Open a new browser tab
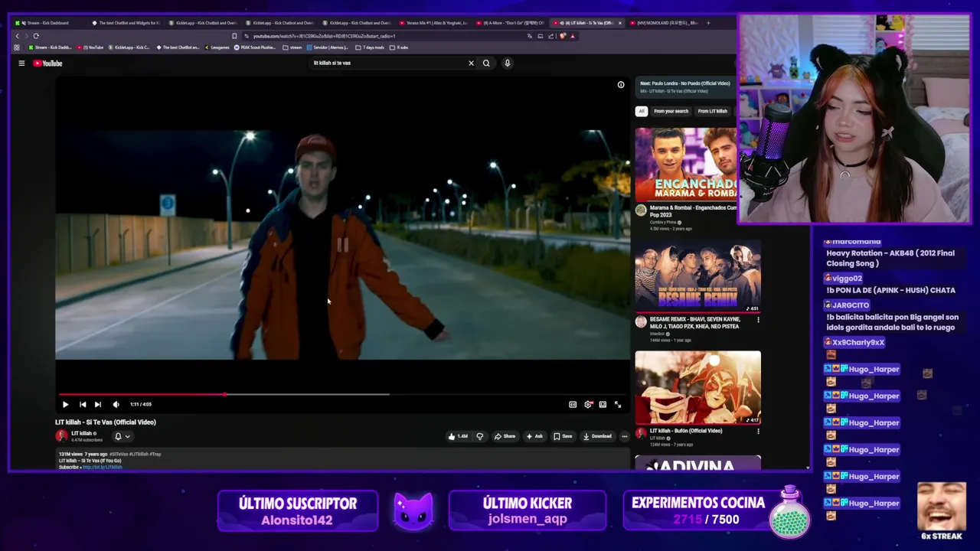The height and width of the screenshot is (551, 980). click(708, 23)
